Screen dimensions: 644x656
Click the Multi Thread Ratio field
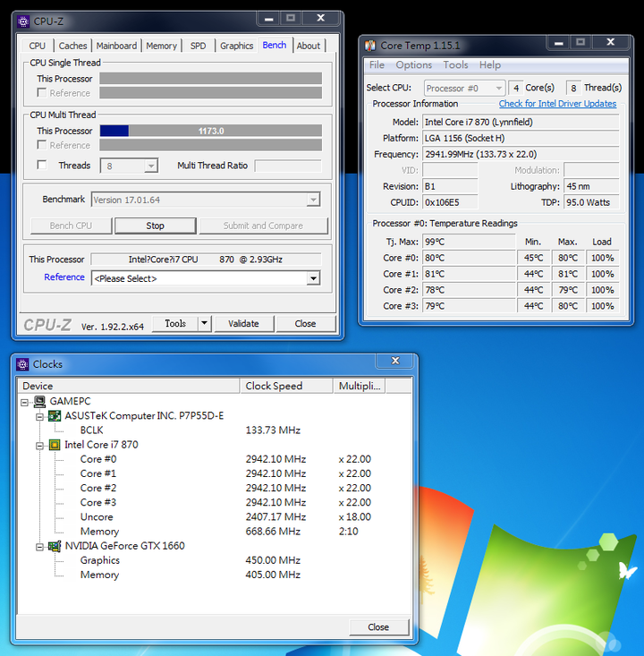click(x=288, y=166)
